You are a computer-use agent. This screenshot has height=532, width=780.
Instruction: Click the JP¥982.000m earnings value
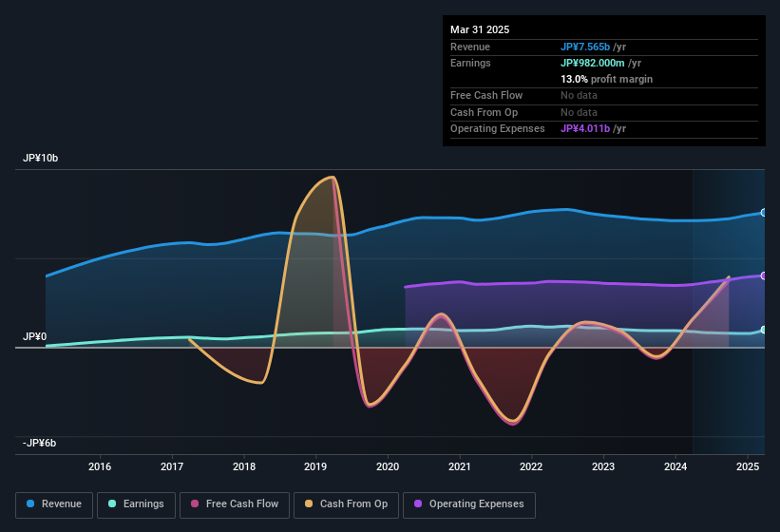pyautogui.click(x=593, y=63)
